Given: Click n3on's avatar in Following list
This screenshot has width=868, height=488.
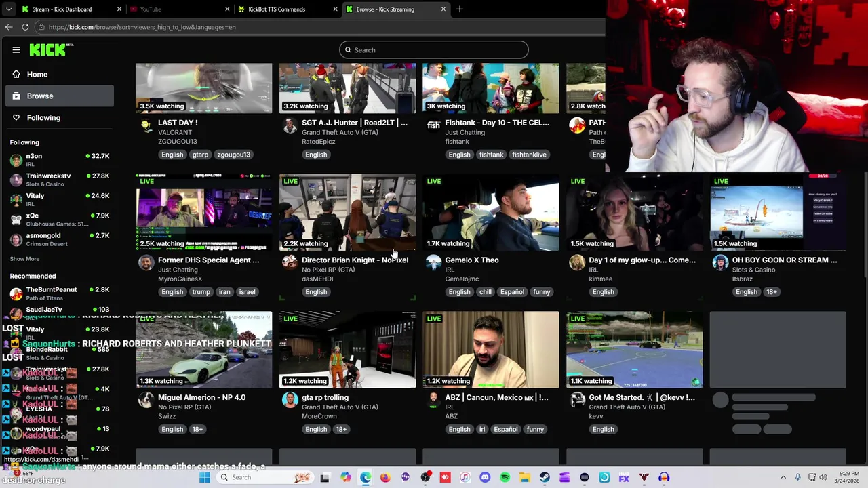Looking at the screenshot, I should (16, 160).
